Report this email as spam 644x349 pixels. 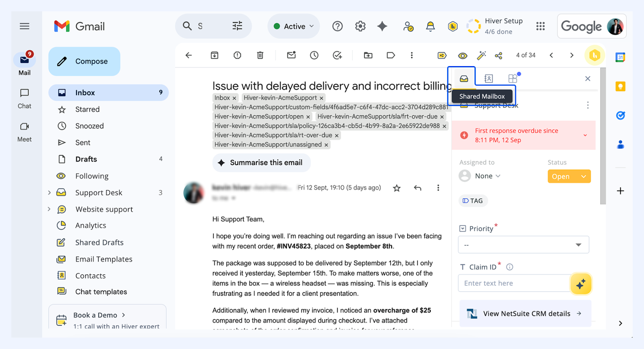coord(237,55)
